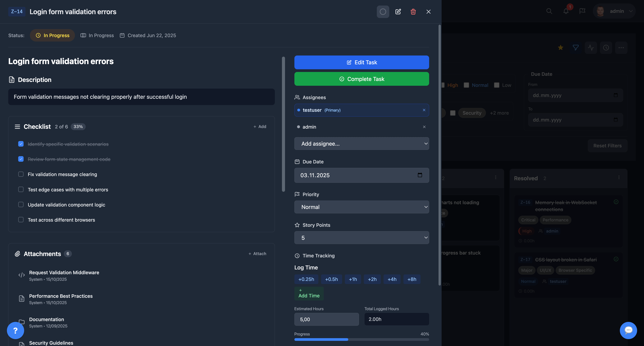Open the help question mark bubble

pos(16,330)
